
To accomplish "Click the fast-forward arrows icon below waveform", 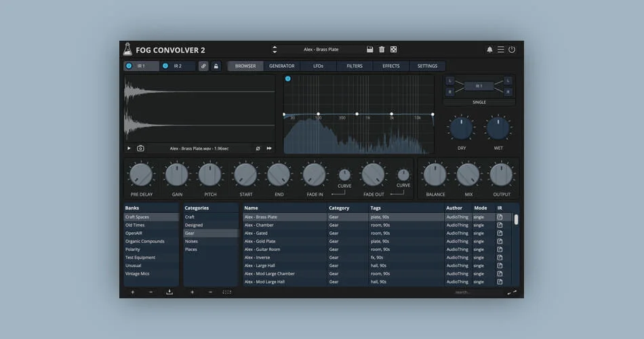I will (x=269, y=148).
